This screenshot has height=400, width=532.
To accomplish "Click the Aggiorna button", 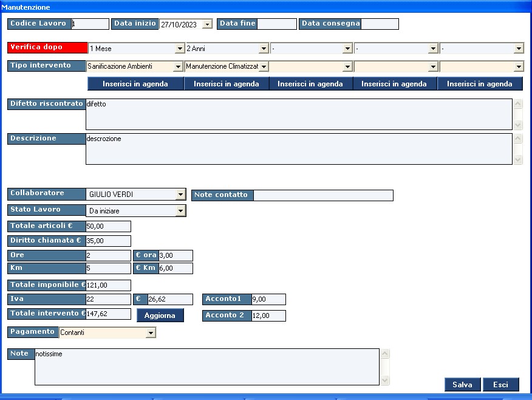I will (x=160, y=315).
